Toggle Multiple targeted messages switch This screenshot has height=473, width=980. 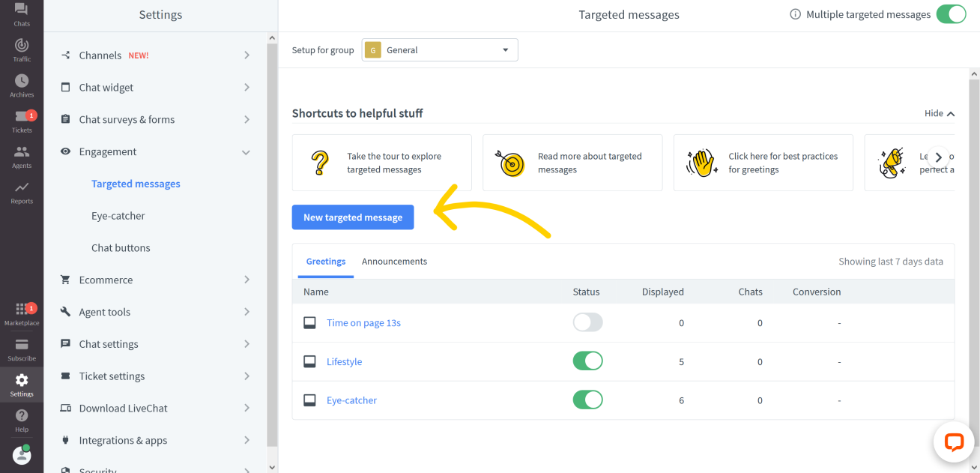pyautogui.click(x=951, y=14)
